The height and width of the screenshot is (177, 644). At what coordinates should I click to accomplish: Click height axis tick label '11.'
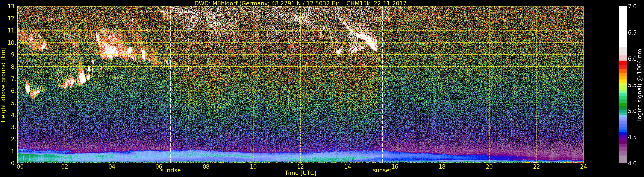tap(12, 31)
